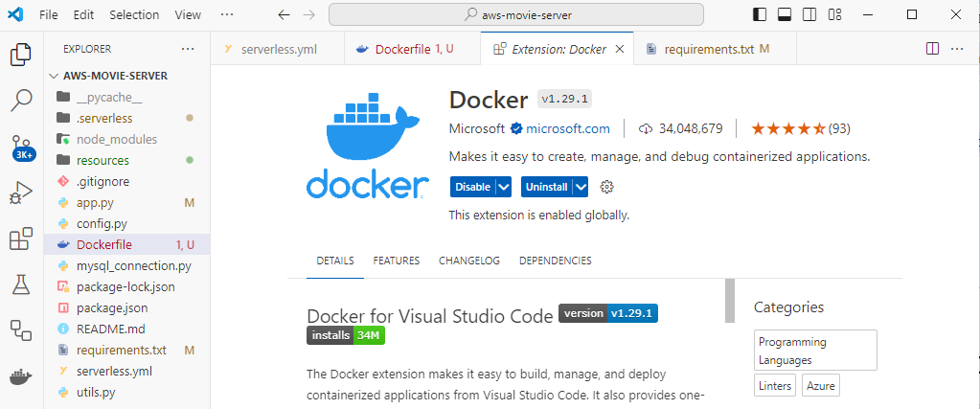Select the Programming Languages category

point(815,351)
